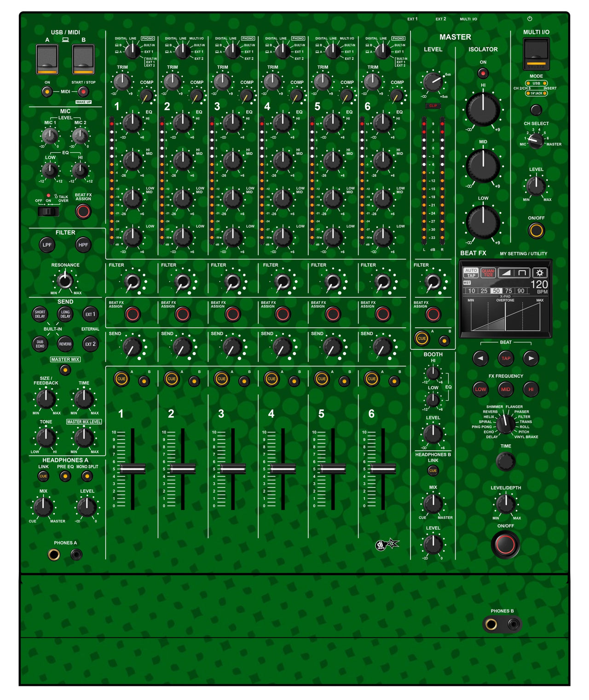This screenshot has height=700, width=589.
Task: Click channel 5 input selector knob
Action: pos(333,51)
